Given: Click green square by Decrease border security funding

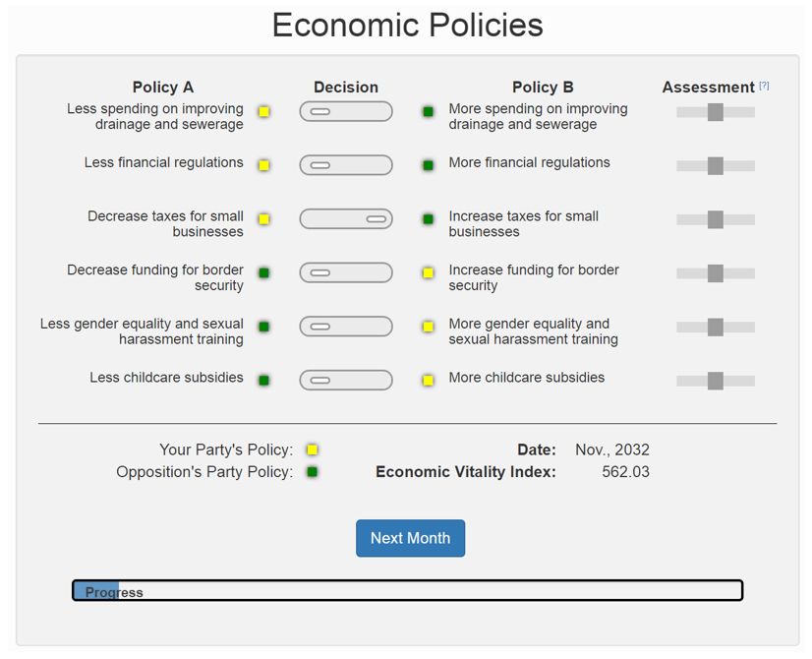Looking at the screenshot, I should pyautogui.click(x=263, y=272).
